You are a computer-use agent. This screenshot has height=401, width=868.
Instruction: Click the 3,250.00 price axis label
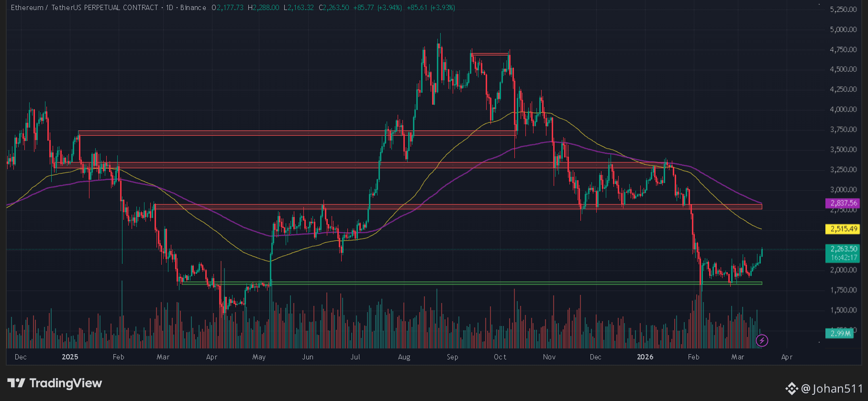[x=843, y=170]
